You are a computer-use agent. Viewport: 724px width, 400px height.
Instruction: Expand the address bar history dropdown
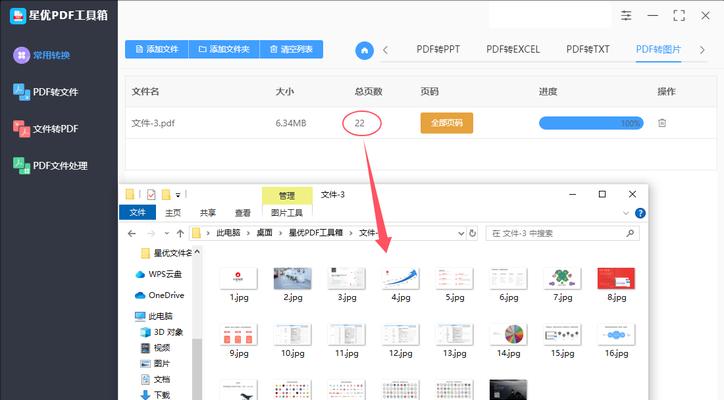point(461,233)
